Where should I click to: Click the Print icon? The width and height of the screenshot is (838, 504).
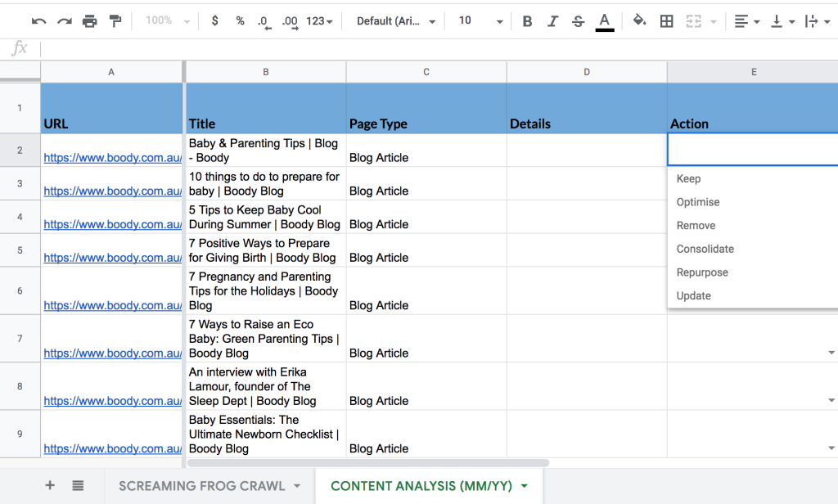[90, 21]
